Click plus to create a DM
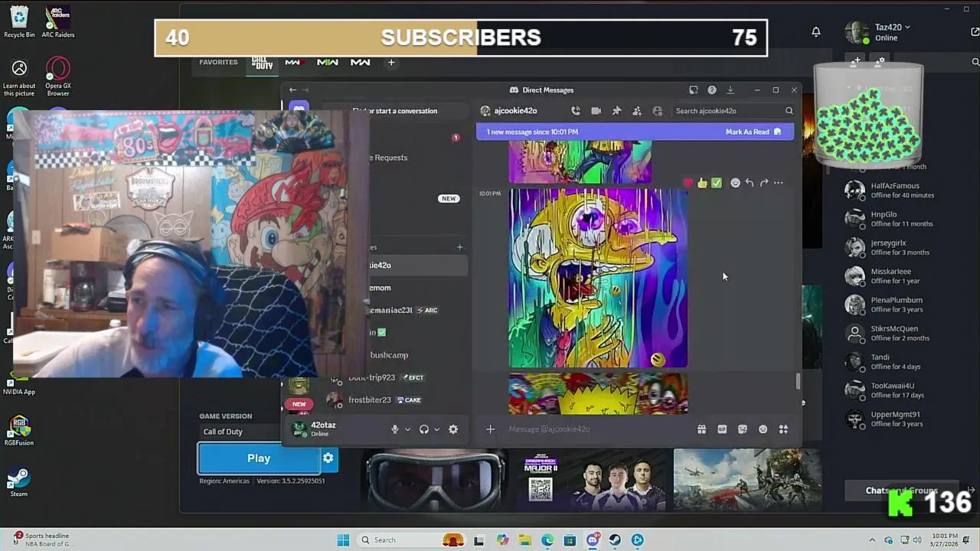The height and width of the screenshot is (551, 980). click(460, 247)
